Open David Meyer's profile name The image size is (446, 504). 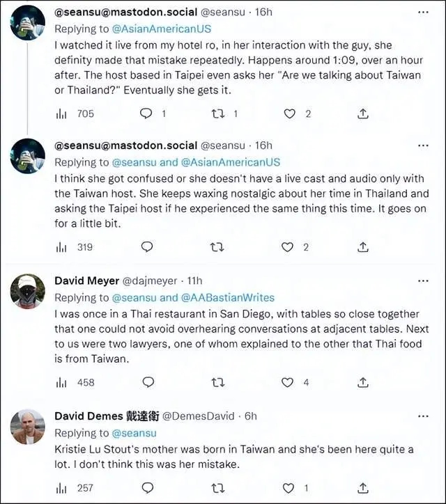click(86, 281)
